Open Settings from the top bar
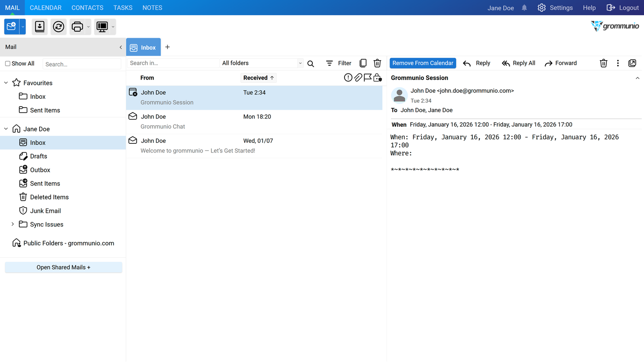The width and height of the screenshot is (644, 362). 555,8
